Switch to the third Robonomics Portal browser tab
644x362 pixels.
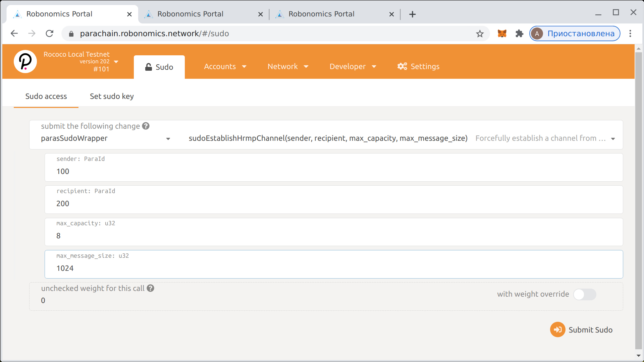click(334, 14)
